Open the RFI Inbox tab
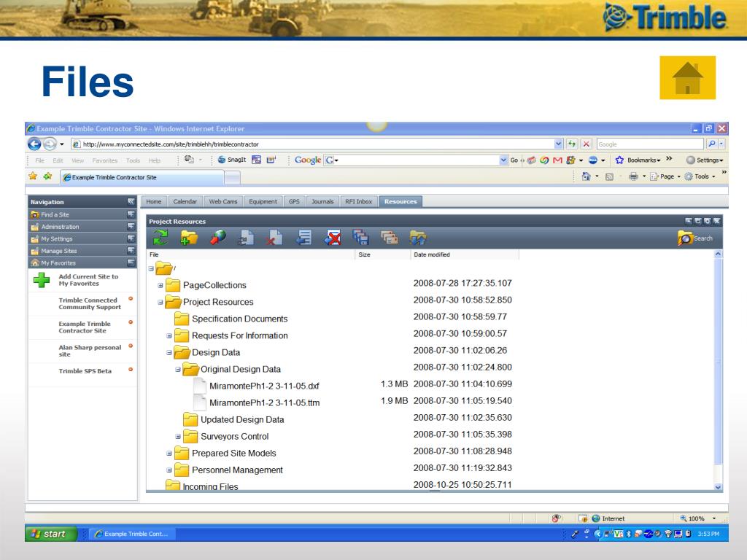 click(x=359, y=201)
